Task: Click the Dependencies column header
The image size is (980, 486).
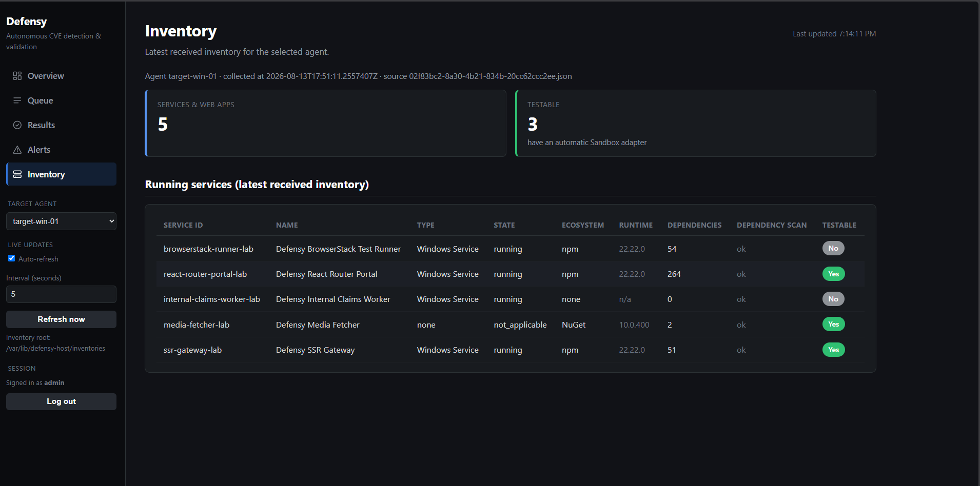Action: click(695, 225)
